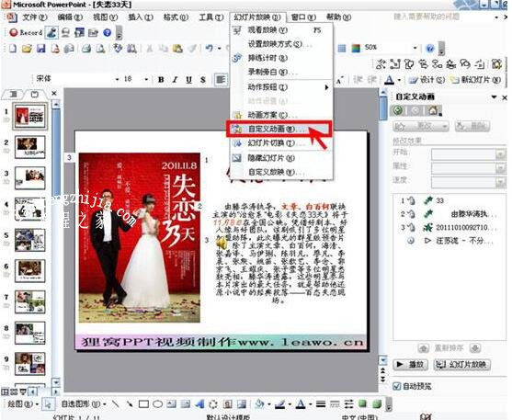Choose 观看放映 from the slideshow menu
512x420 pixels.
click(x=281, y=30)
